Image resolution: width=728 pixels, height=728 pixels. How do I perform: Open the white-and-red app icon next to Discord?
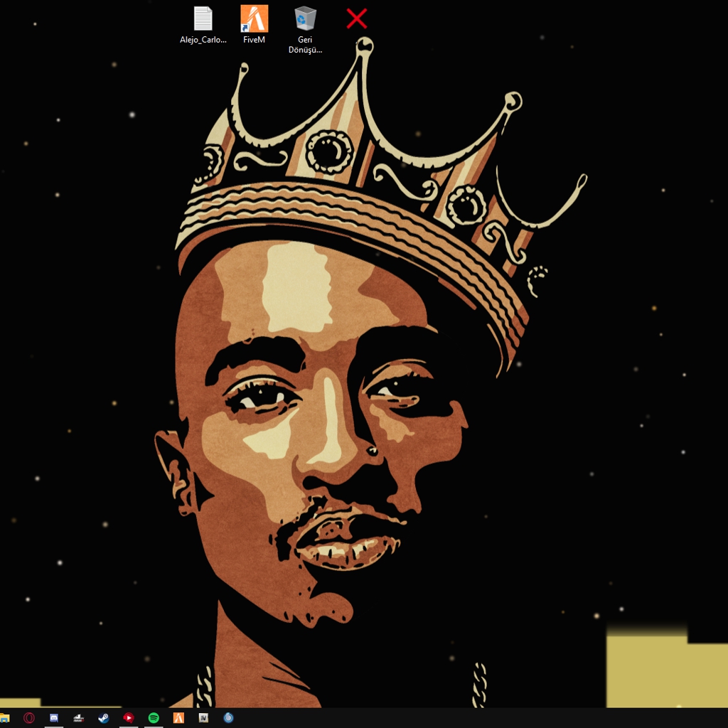(x=79, y=718)
